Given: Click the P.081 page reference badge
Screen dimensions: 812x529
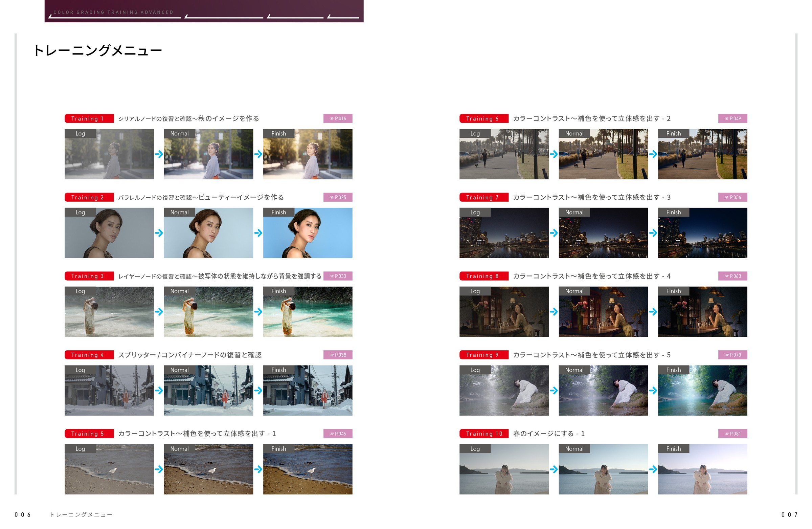Looking at the screenshot, I should [732, 434].
